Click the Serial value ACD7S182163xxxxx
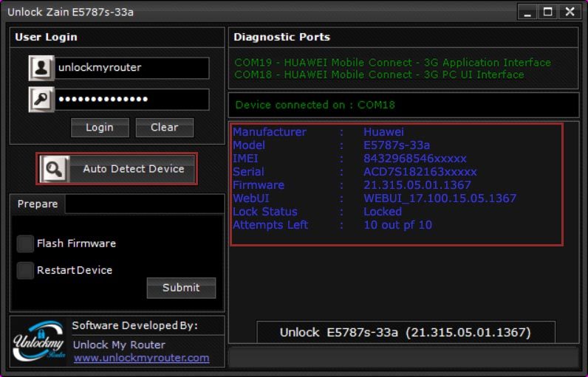The width and height of the screenshot is (588, 377). coord(420,172)
